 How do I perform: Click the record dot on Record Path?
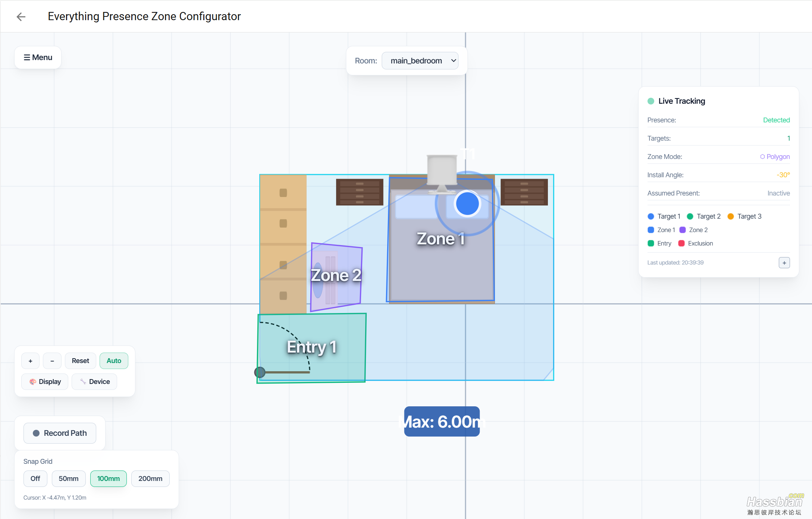click(x=36, y=433)
